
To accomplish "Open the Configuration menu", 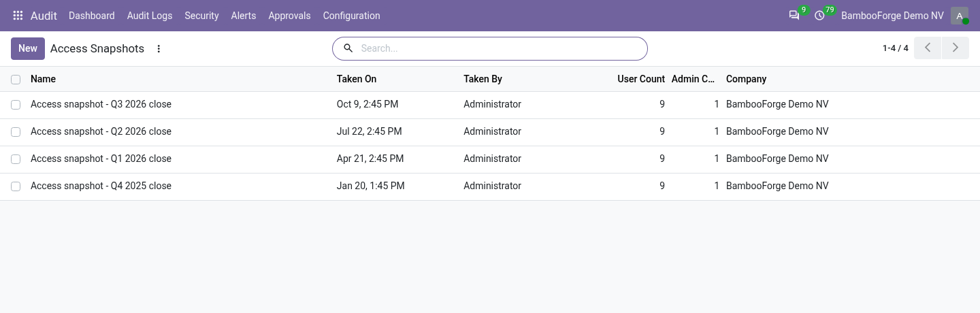I will 351,16.
